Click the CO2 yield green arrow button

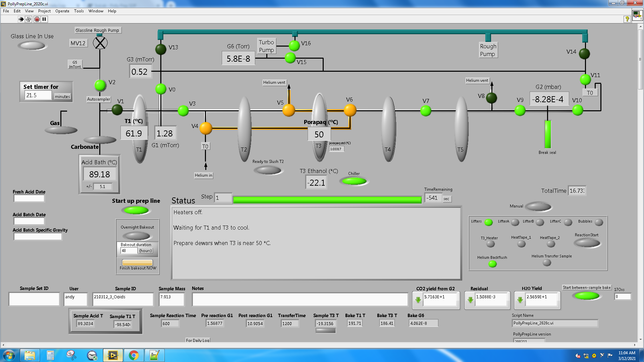418,300
